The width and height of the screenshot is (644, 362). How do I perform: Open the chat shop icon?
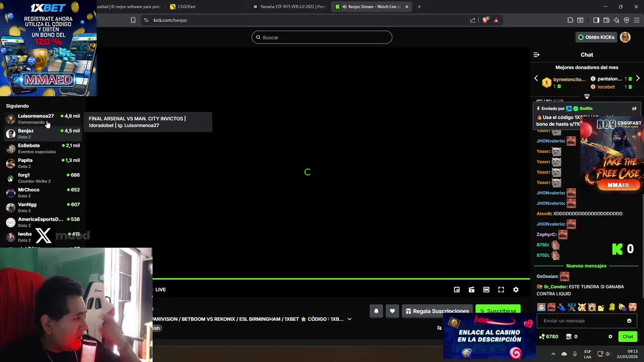[569, 337]
